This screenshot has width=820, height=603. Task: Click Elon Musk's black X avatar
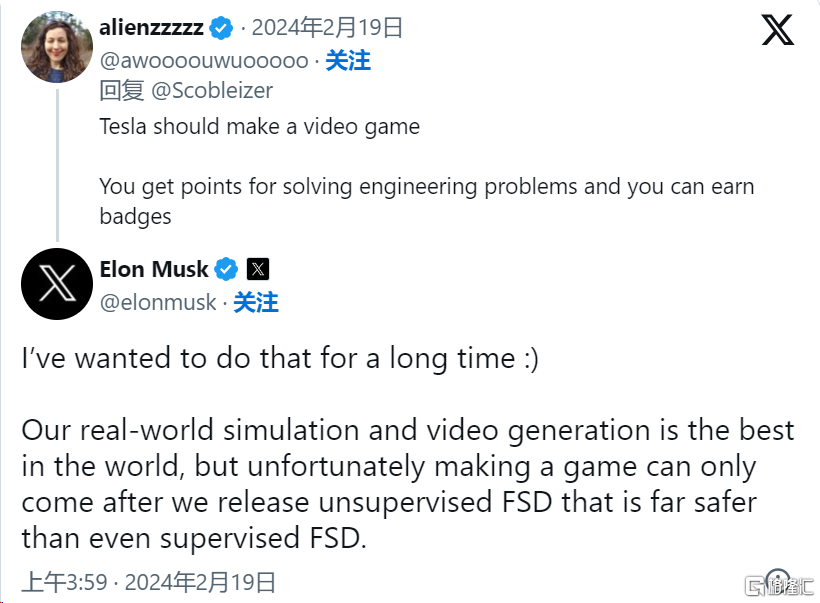[56, 284]
